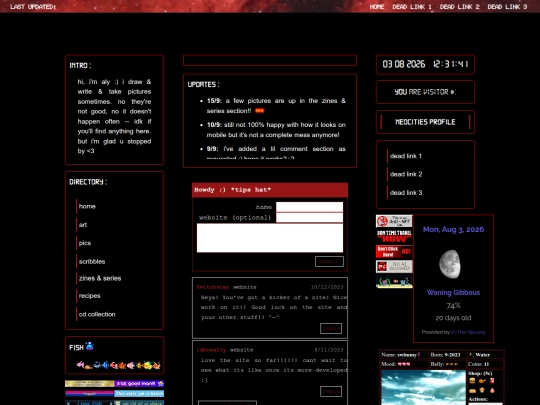Screen dimensions: 540x405
Task: Open DEAD LINK 2 in the top navigation
Action: (459, 7)
